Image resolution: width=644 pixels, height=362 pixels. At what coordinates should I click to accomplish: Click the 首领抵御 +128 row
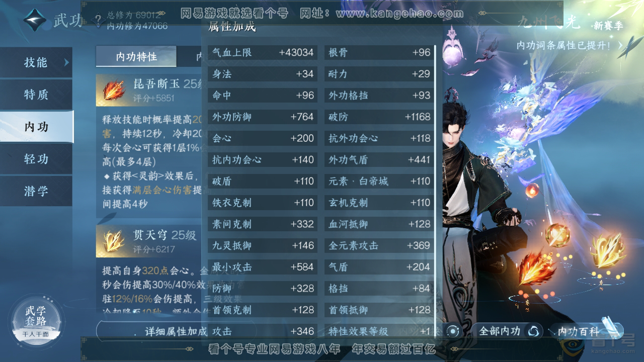379,310
